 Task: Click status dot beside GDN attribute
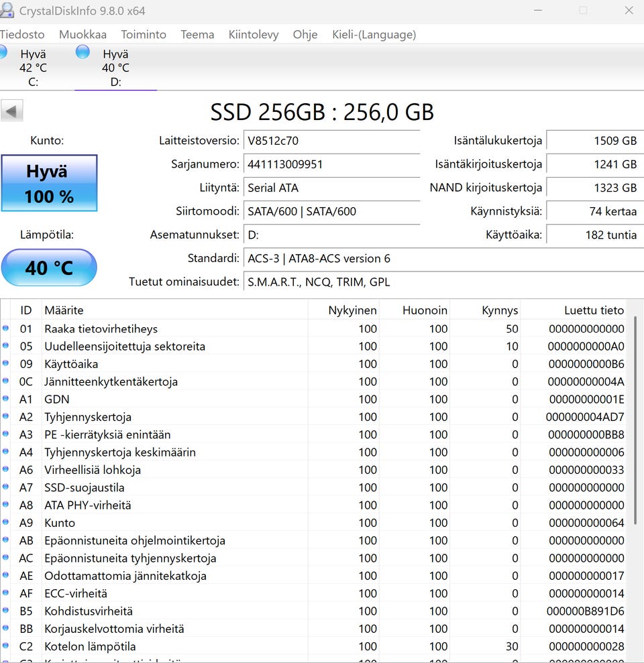point(6,400)
